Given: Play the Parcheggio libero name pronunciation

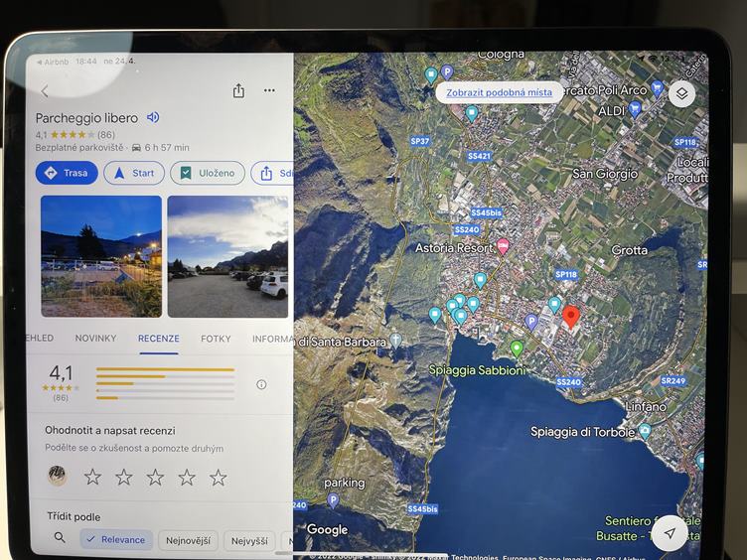Looking at the screenshot, I should tap(153, 117).
